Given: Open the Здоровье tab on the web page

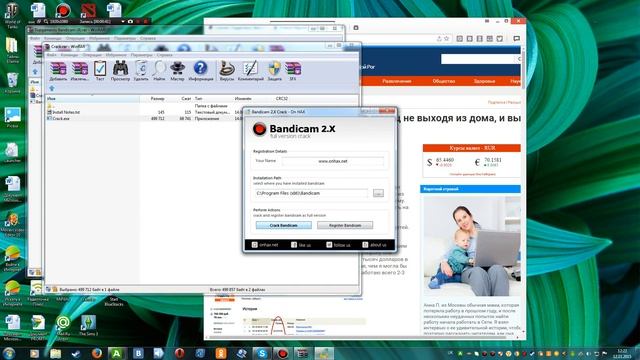Looking at the screenshot, I should coord(484,81).
